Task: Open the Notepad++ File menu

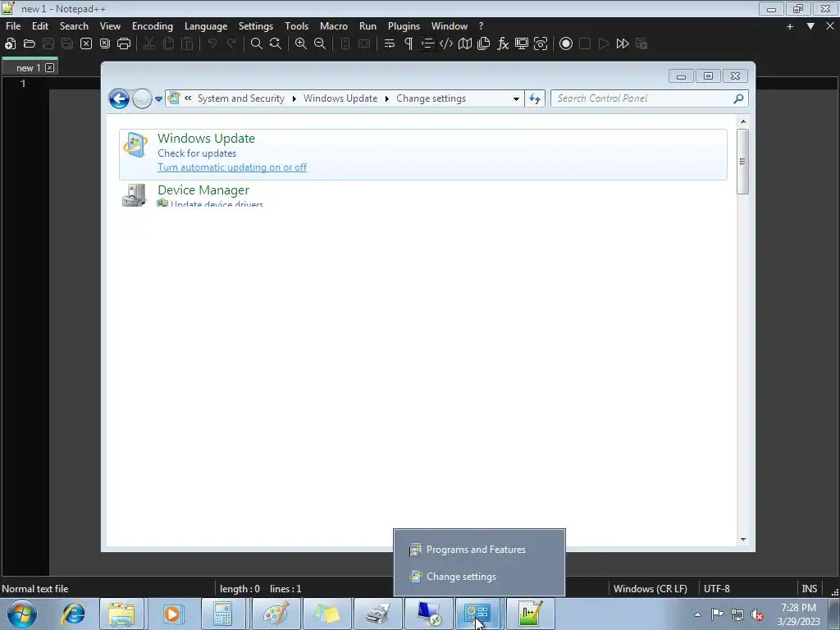Action: pos(13,25)
